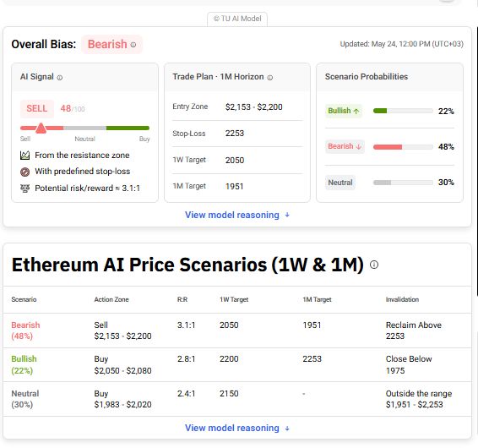Click the 'Reclaim Above 2253' invalidation cell
Image resolution: width=478 pixels, height=448 pixels.
(x=413, y=331)
